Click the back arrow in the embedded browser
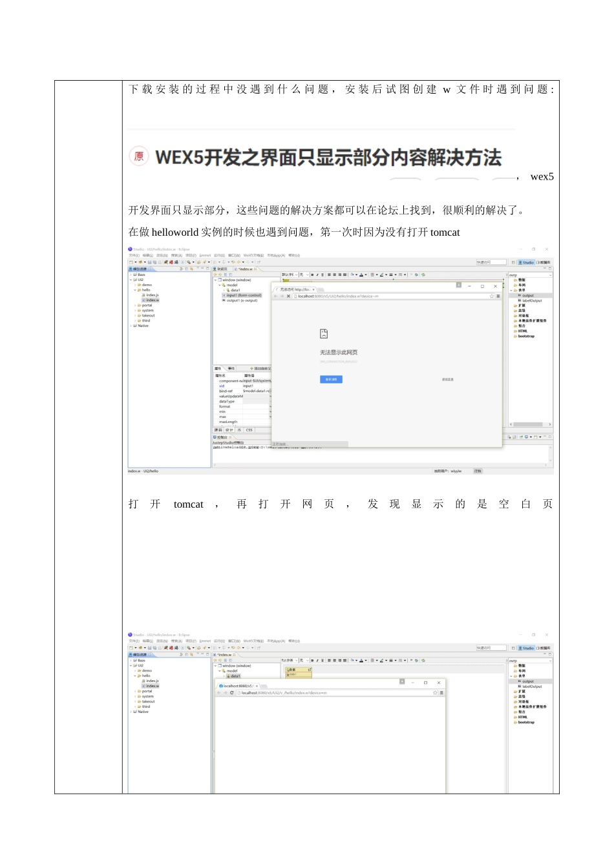 coord(275,296)
